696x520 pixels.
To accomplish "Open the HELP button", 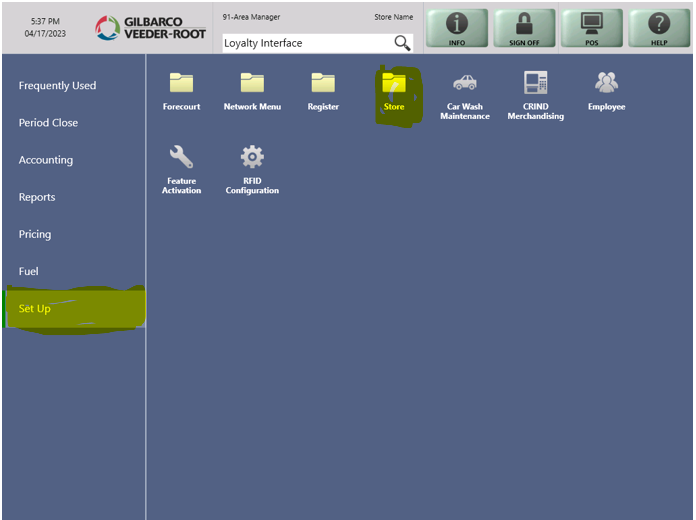I will 659,28.
